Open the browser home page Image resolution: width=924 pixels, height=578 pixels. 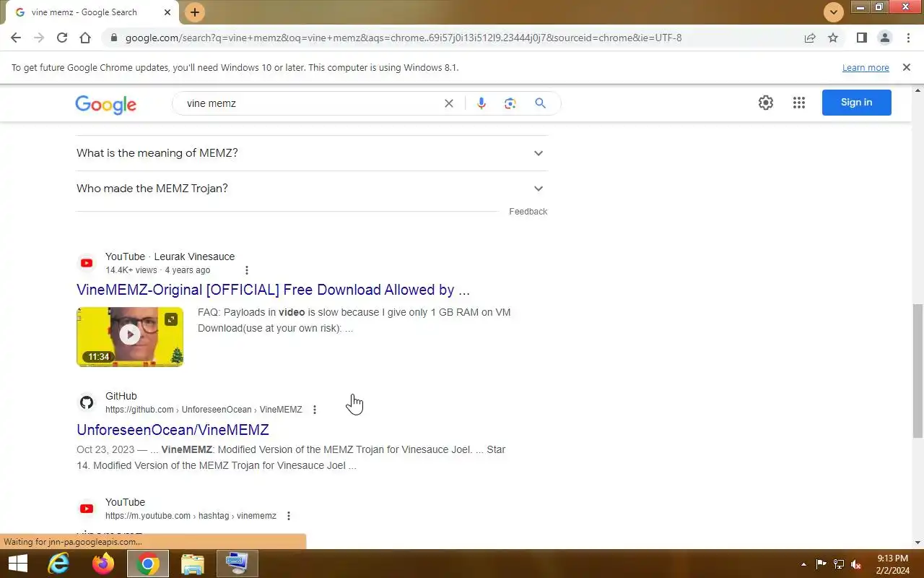(x=85, y=38)
